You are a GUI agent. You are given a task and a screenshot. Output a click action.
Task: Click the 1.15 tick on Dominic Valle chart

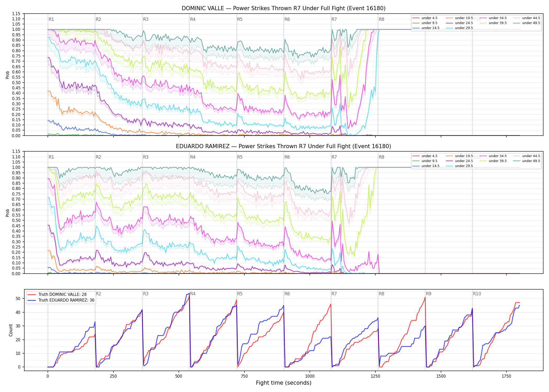(16, 14)
